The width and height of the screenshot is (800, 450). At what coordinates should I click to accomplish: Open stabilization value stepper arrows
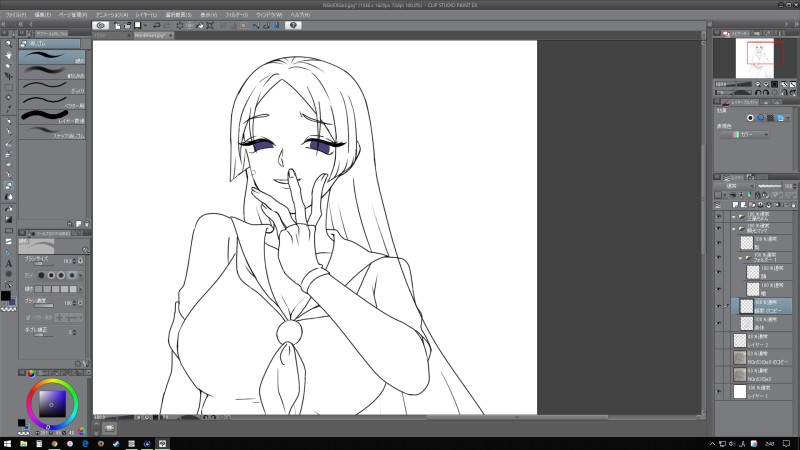74,332
